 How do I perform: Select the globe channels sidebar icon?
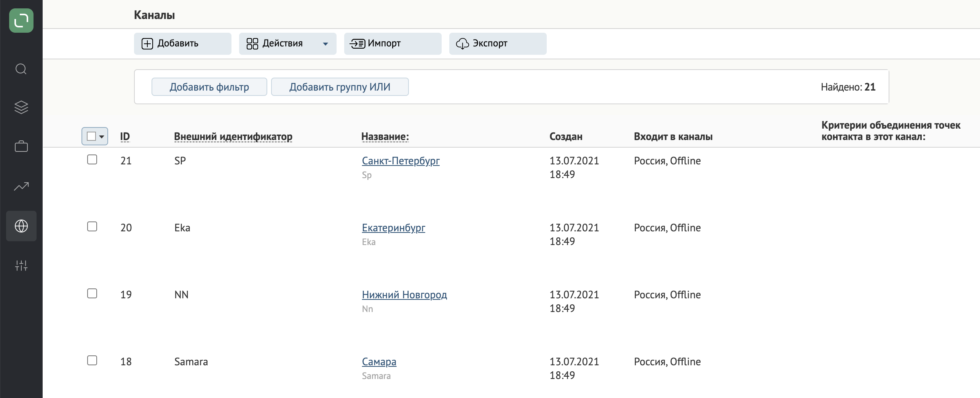tap(21, 226)
